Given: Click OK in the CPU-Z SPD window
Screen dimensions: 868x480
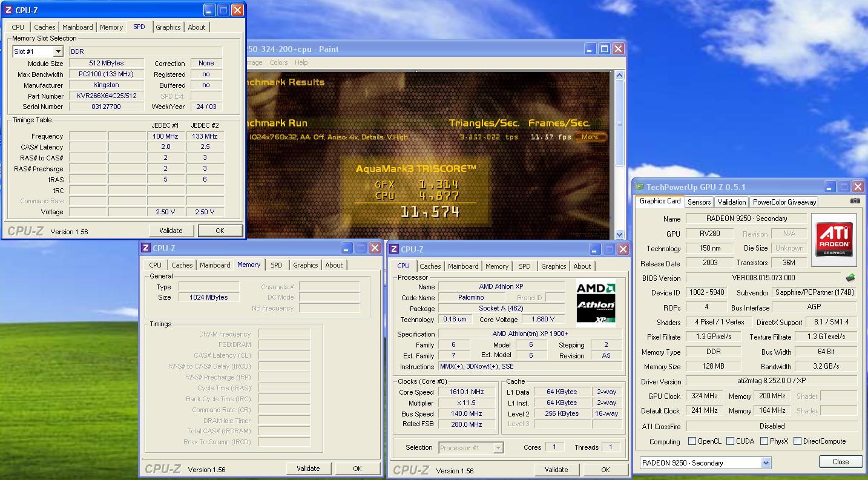Looking at the screenshot, I should (x=220, y=231).
